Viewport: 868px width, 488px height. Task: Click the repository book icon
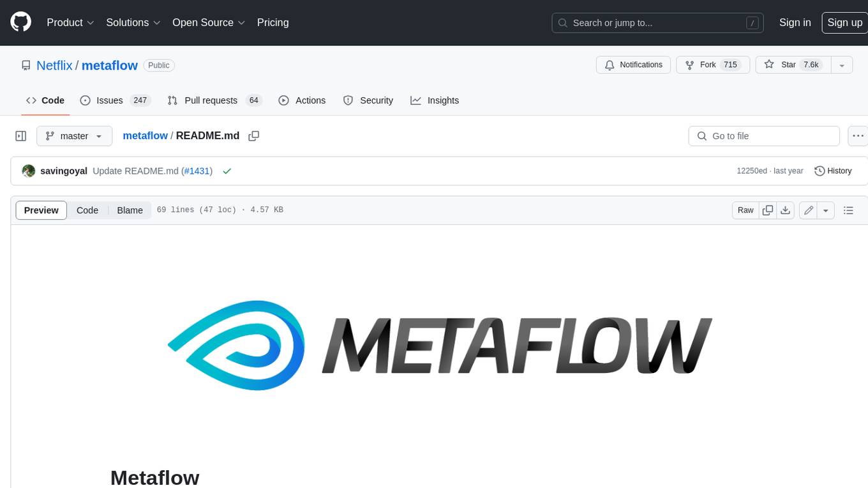coord(26,65)
